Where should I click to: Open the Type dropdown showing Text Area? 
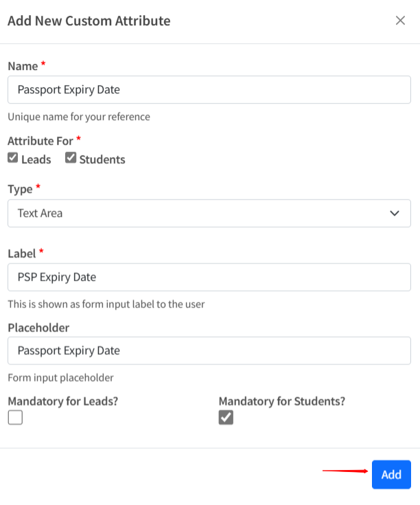coord(209,213)
